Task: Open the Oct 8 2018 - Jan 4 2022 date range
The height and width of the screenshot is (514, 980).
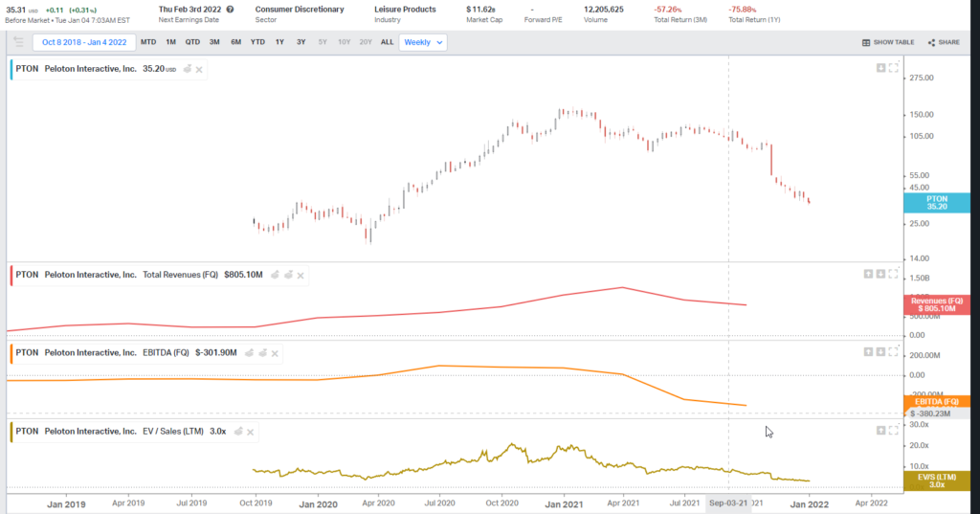Action: (x=84, y=42)
